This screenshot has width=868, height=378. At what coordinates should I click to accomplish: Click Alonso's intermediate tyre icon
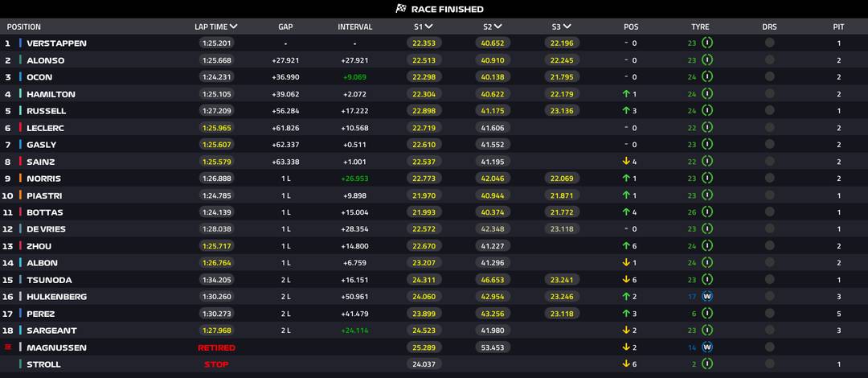pyautogui.click(x=707, y=60)
